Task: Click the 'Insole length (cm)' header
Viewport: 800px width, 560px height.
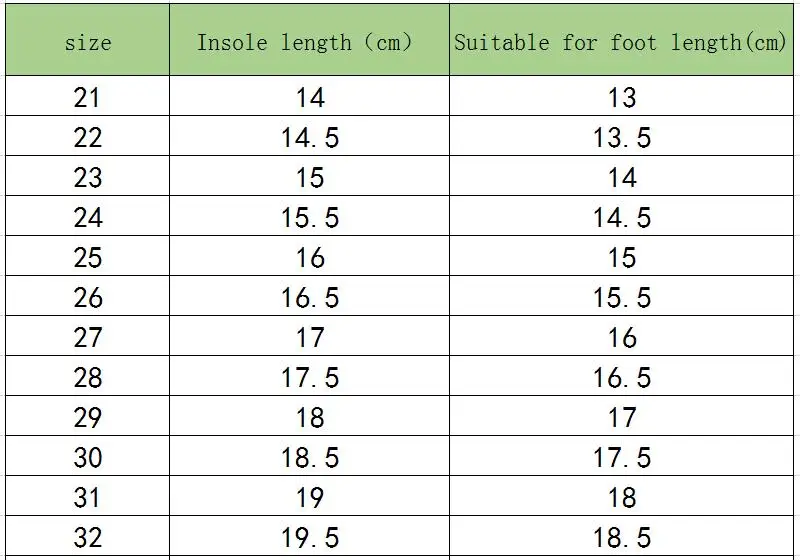Action: (x=305, y=43)
